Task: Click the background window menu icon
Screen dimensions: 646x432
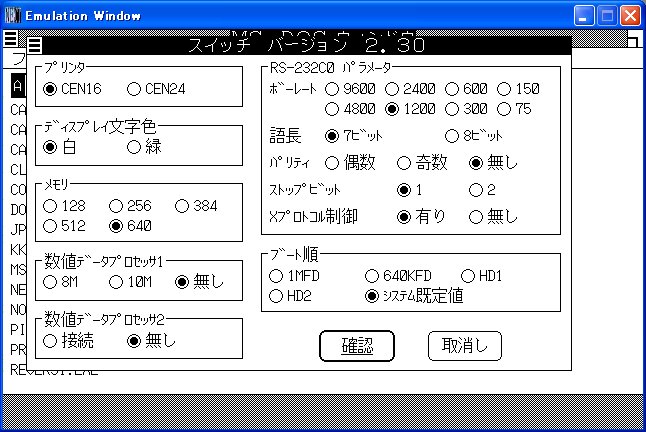Action: click(11, 39)
